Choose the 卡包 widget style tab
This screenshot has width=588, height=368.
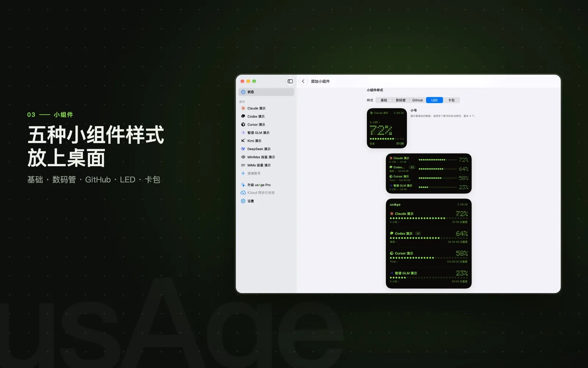coord(451,100)
